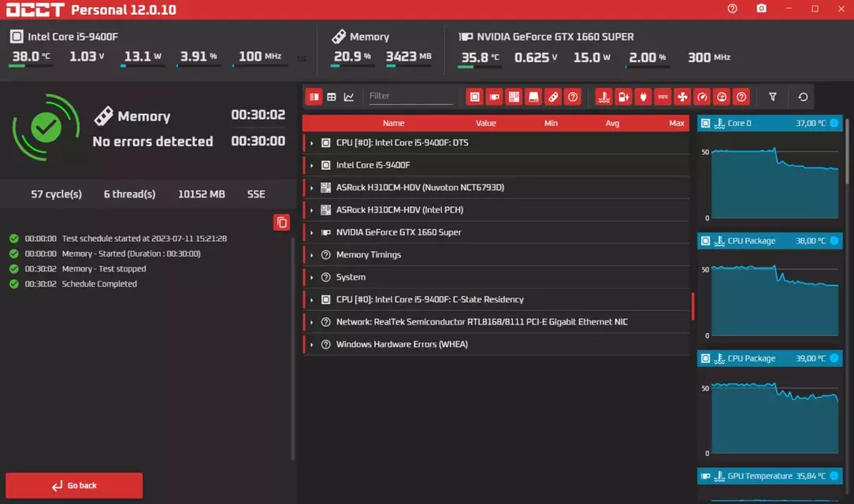Expand the RealTek Gigabit Ethernet NIC row

[x=311, y=322]
